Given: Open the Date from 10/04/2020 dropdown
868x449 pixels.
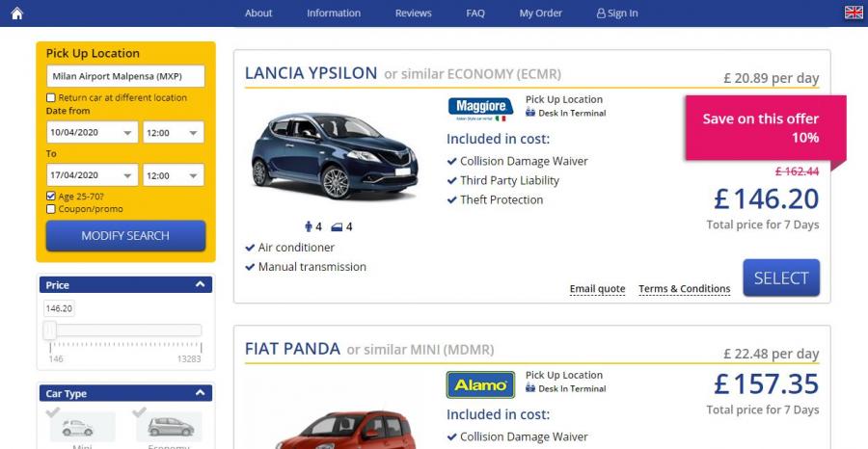Looking at the screenshot, I should click(92, 133).
